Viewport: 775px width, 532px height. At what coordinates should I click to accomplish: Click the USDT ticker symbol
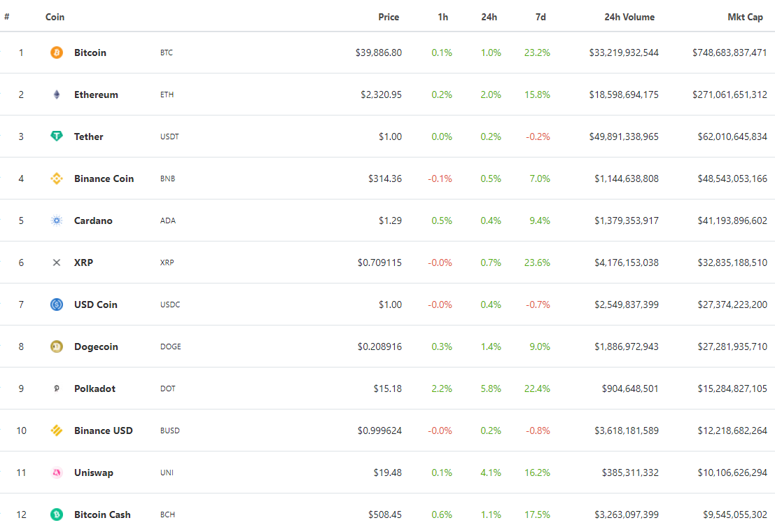coord(169,136)
